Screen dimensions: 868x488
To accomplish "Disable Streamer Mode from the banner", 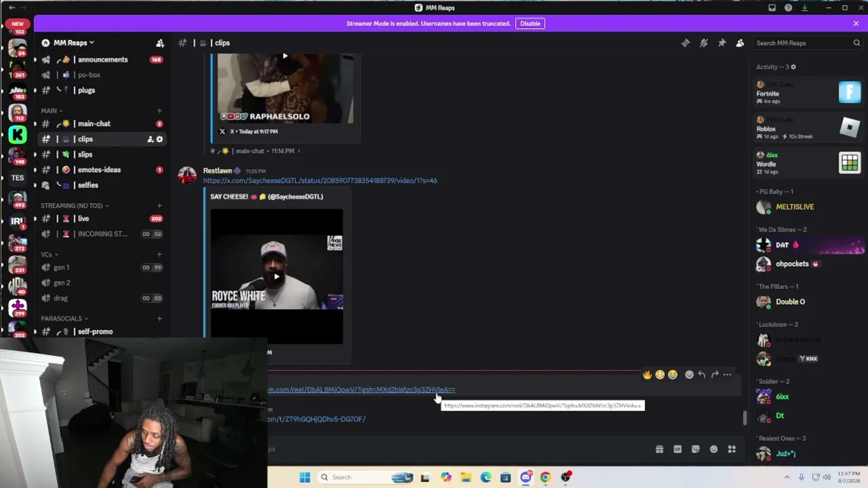I will (530, 23).
